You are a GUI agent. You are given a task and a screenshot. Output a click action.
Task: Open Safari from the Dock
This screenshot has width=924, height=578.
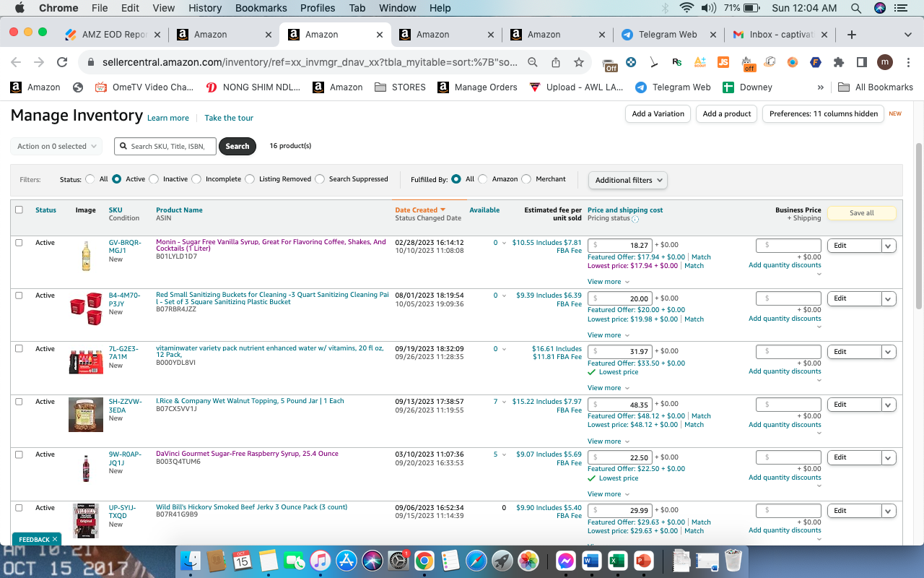[476, 561]
